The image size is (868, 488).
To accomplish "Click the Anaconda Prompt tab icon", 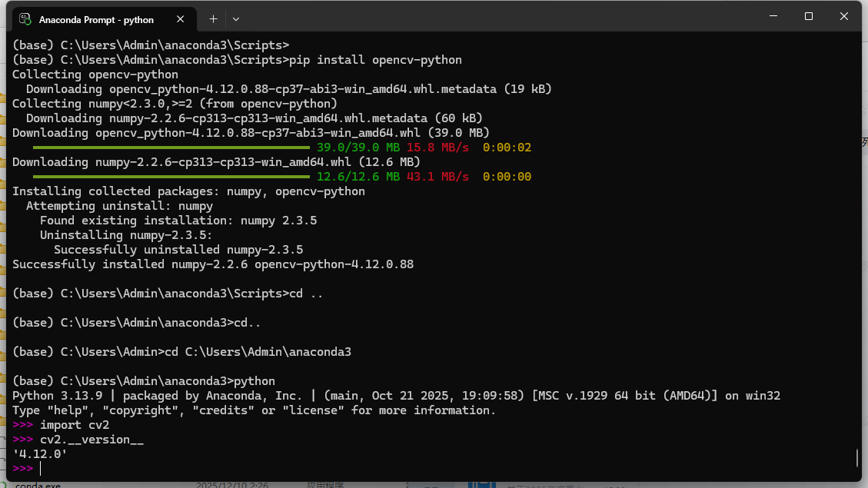I will click(x=25, y=19).
